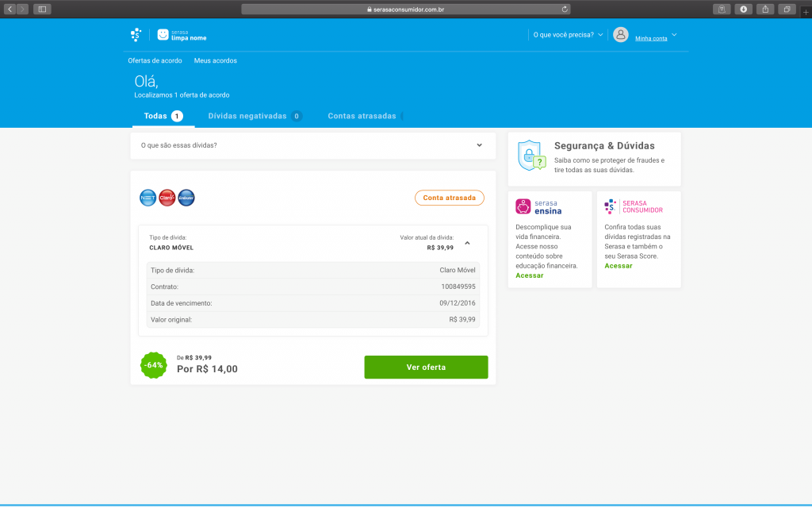Toggle the Safari sidebar button
This screenshot has width=812, height=508.
pos(43,10)
